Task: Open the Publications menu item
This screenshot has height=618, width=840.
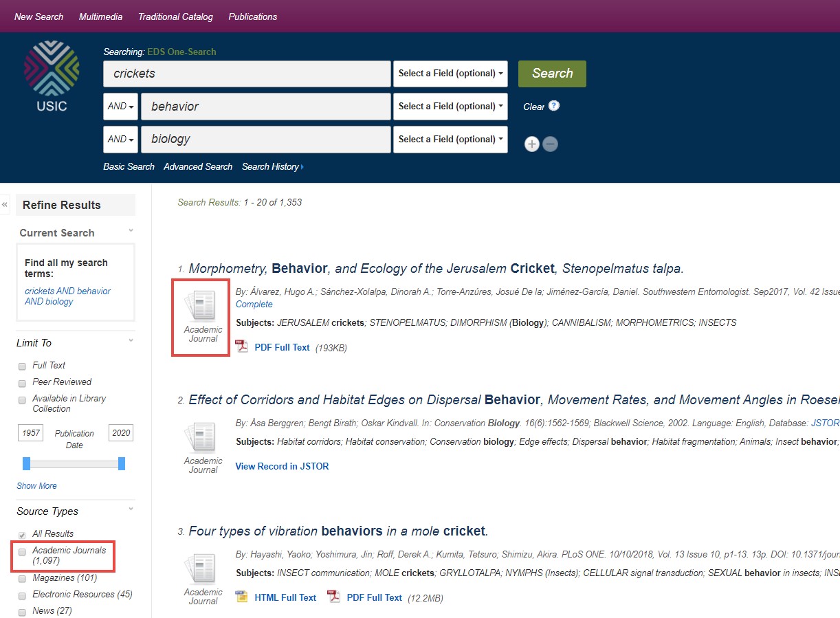Action: coord(253,16)
